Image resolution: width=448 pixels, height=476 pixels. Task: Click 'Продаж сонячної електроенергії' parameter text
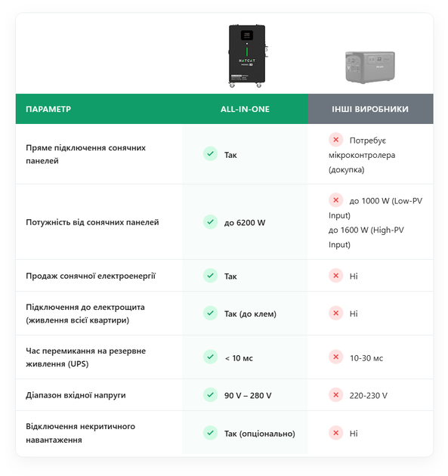(91, 276)
